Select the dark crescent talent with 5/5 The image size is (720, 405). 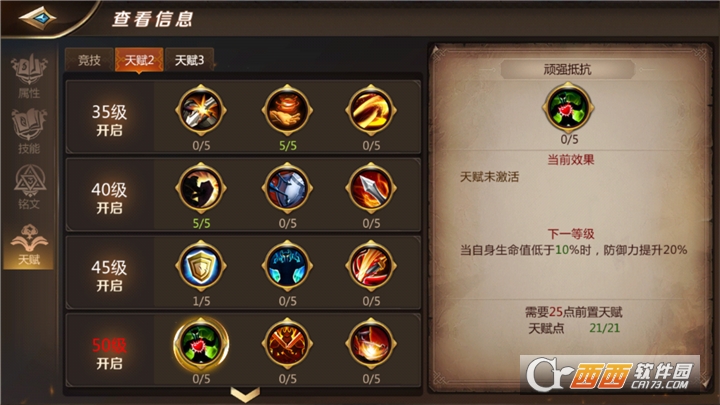pos(201,188)
